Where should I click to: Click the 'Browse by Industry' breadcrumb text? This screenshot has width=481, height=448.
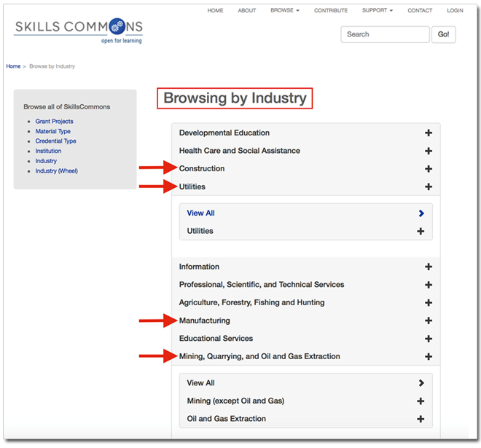pos(52,66)
